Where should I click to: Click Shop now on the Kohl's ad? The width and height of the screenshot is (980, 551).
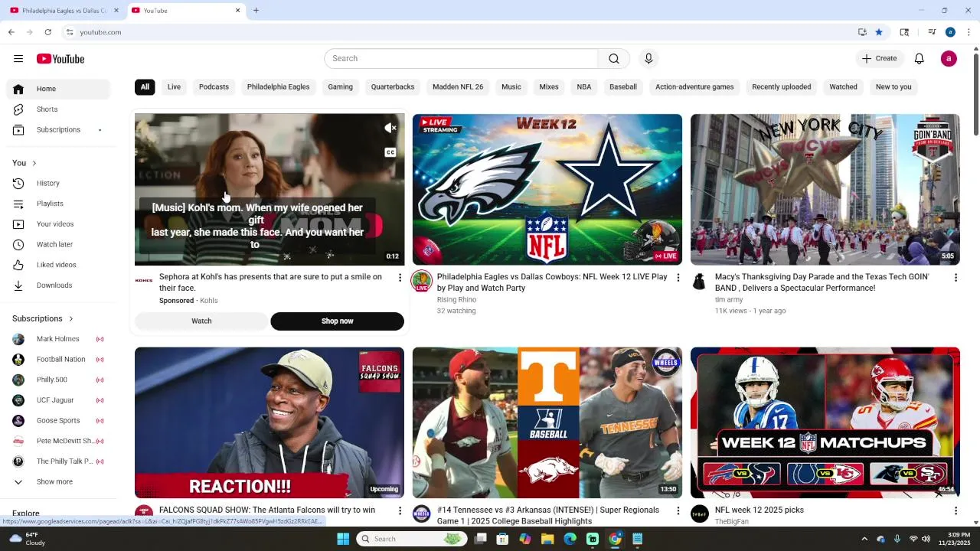[337, 321]
